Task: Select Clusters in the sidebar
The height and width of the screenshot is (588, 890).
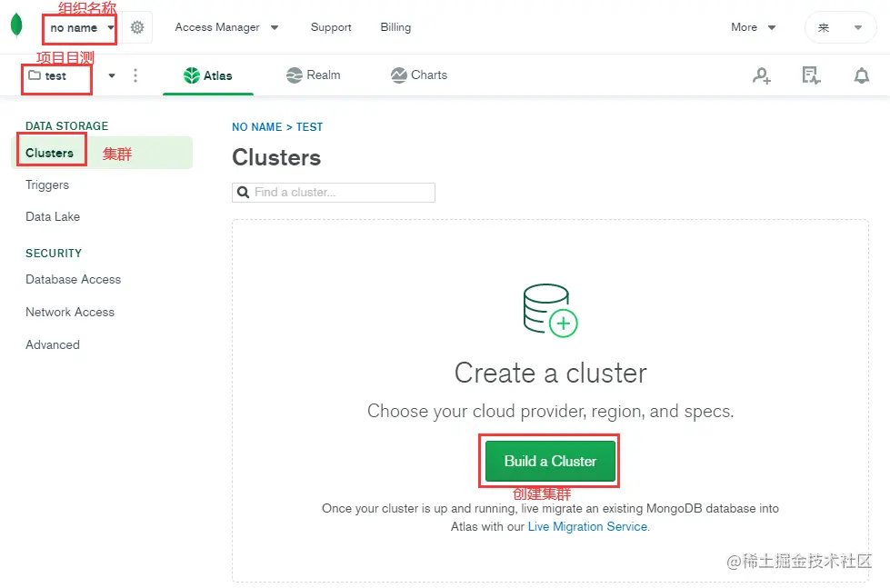Action: pyautogui.click(x=102, y=153)
